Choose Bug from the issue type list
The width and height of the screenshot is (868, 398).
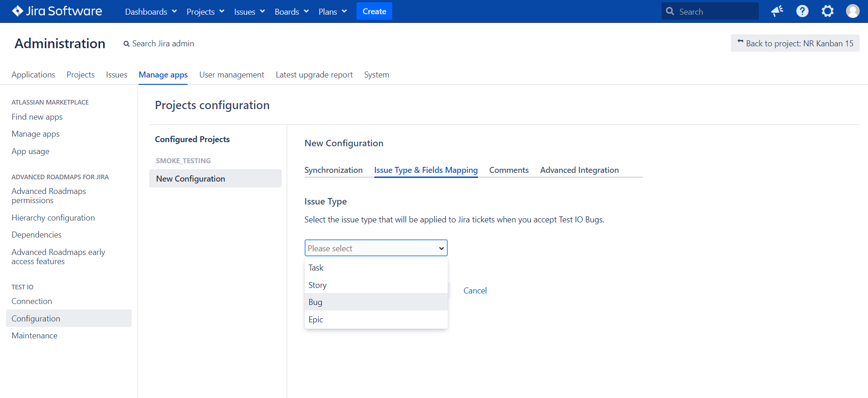point(376,302)
